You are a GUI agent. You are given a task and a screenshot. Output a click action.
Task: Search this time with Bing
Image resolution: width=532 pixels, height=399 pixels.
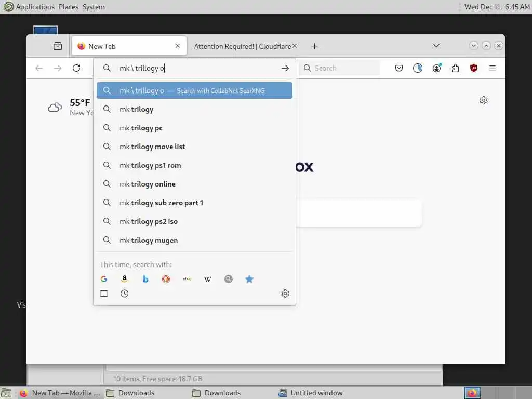[145, 279]
